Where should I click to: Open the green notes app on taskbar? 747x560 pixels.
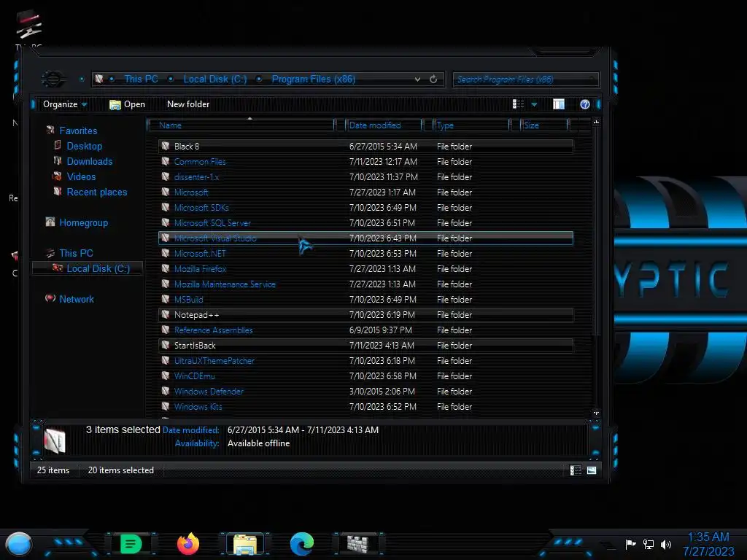tap(131, 544)
